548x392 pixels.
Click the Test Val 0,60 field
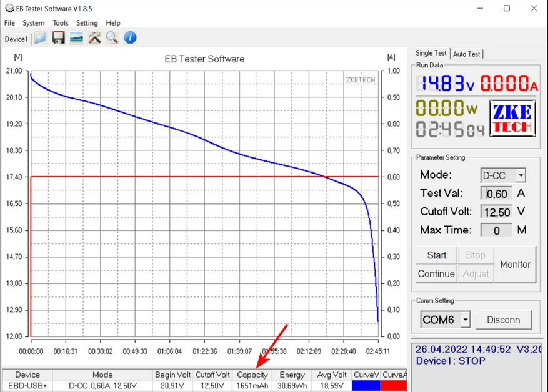click(x=497, y=194)
